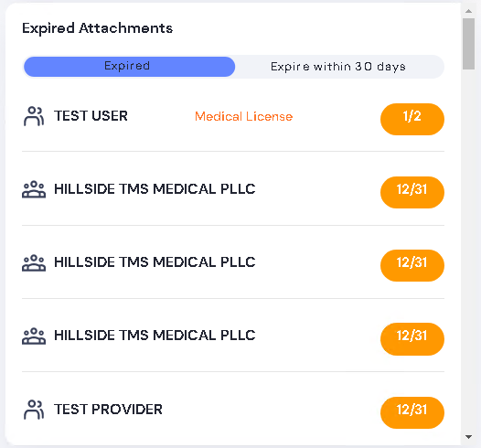Click the 12/31 badge on first HILLSIDE row

(412, 192)
